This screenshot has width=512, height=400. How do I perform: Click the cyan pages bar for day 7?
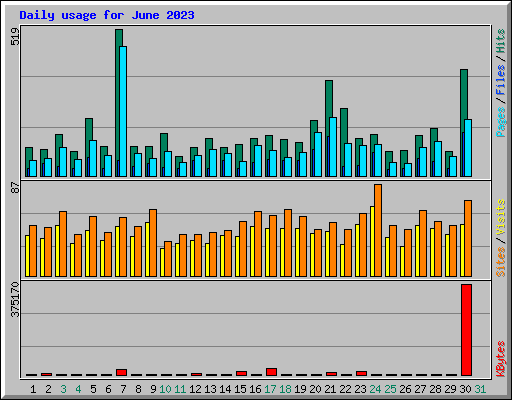[x=123, y=111]
